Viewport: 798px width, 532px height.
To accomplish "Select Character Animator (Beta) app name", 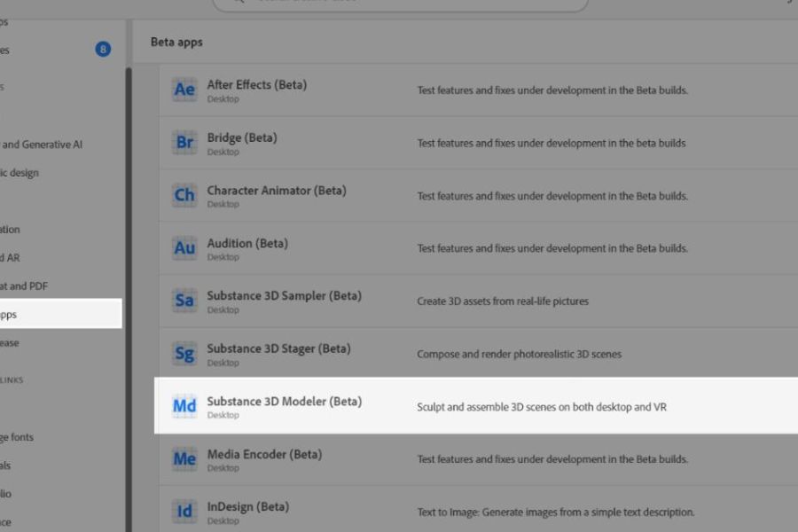I will tap(277, 191).
